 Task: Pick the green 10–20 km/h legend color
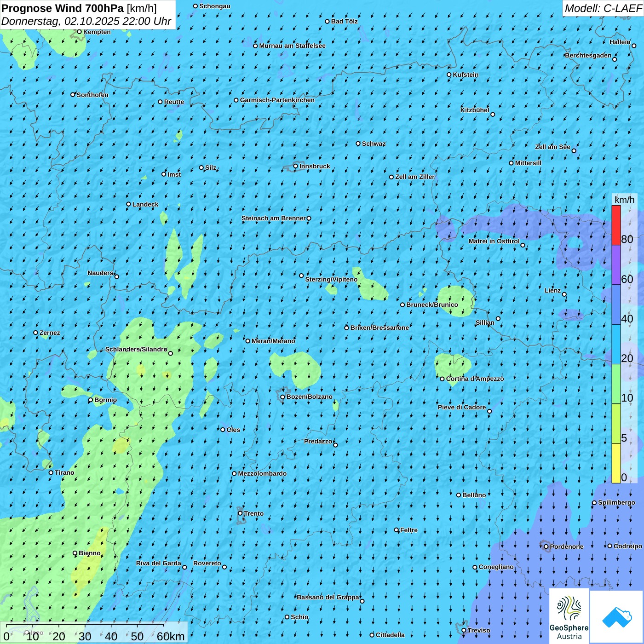click(616, 384)
